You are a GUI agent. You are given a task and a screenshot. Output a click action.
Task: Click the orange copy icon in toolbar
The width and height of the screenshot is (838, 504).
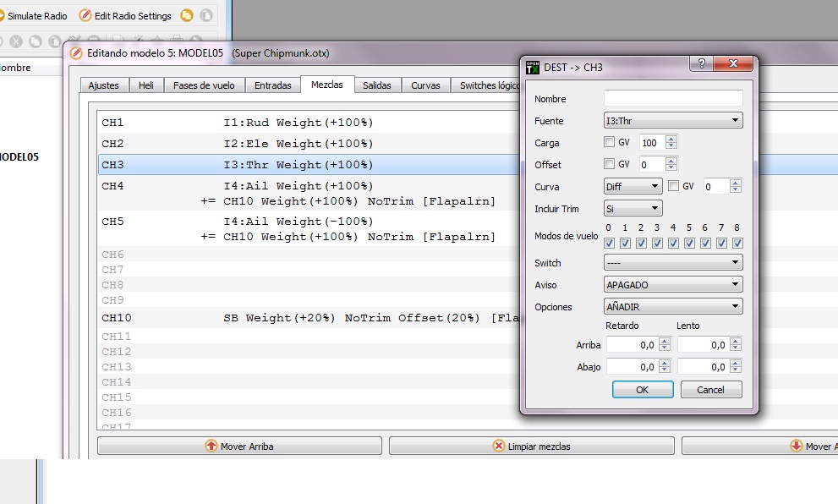pyautogui.click(x=187, y=16)
